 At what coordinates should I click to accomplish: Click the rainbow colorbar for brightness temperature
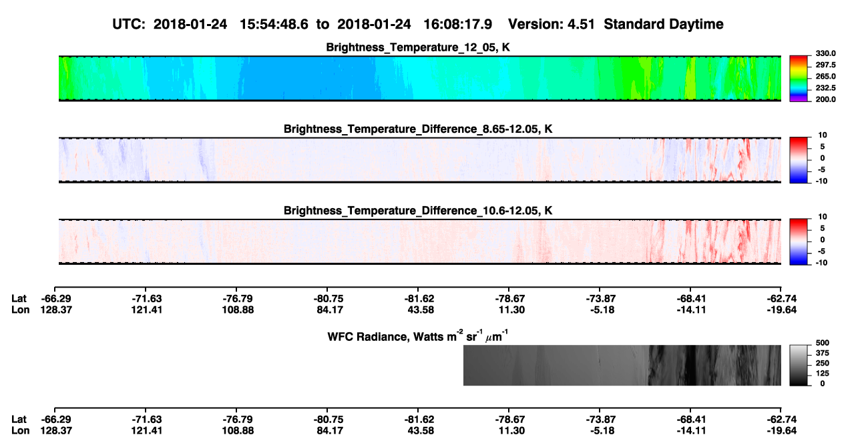pyautogui.click(x=799, y=79)
